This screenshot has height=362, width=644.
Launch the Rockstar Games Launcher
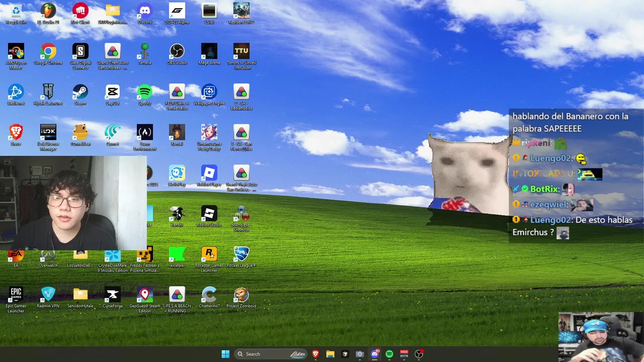click(209, 259)
